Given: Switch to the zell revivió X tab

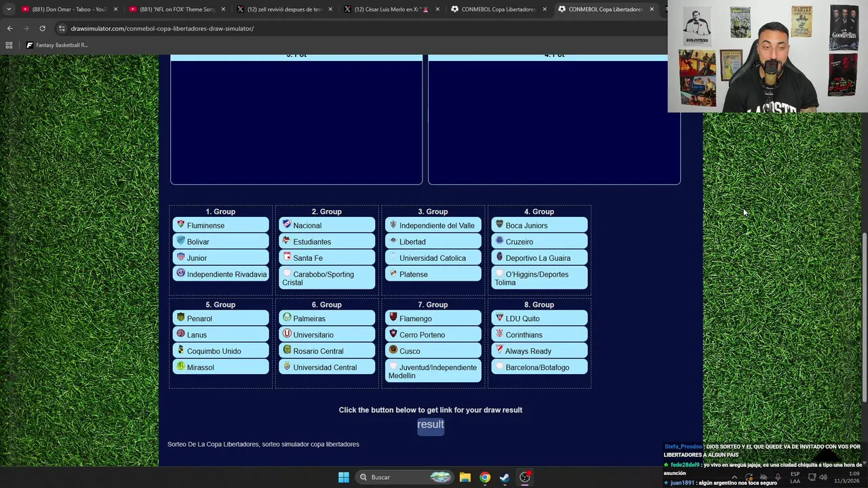Looking at the screenshot, I should click(283, 9).
